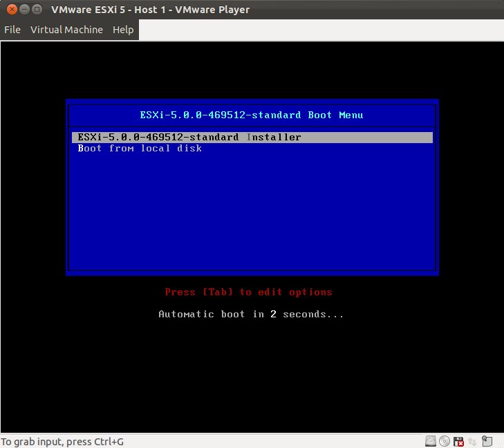Click 'Press [Tab] to edit options' text
Image resolution: width=504 pixels, height=448 pixels.
coord(248,292)
